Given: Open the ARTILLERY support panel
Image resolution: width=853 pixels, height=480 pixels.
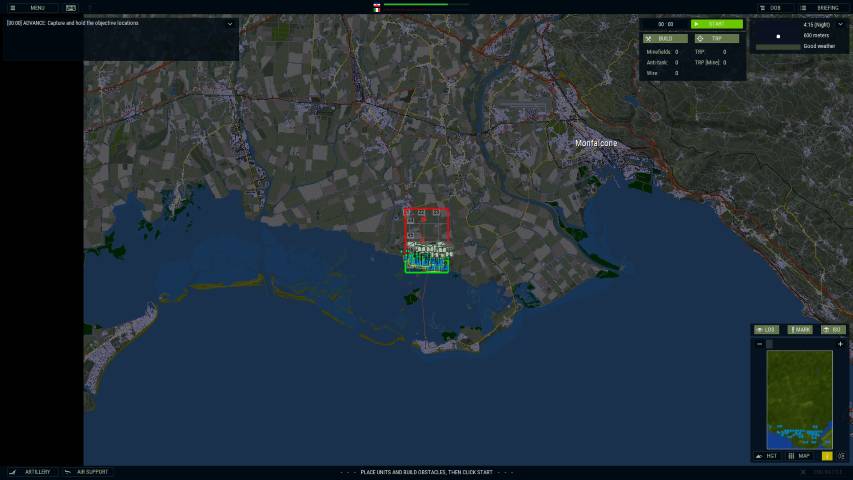Looking at the screenshot, I should (x=30, y=472).
